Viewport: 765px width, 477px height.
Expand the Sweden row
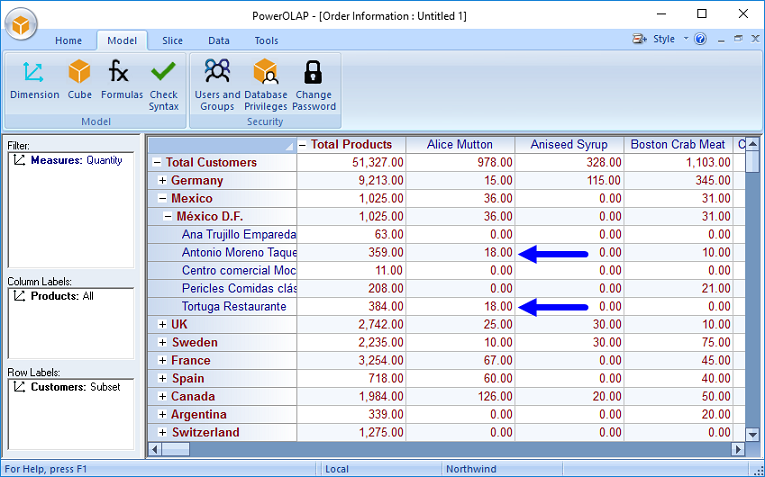162,342
